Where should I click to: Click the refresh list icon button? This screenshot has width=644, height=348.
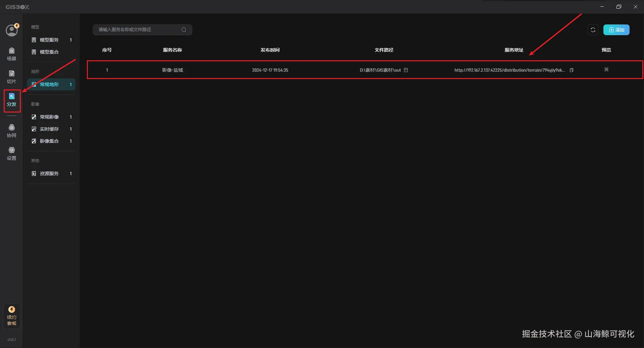(x=593, y=30)
